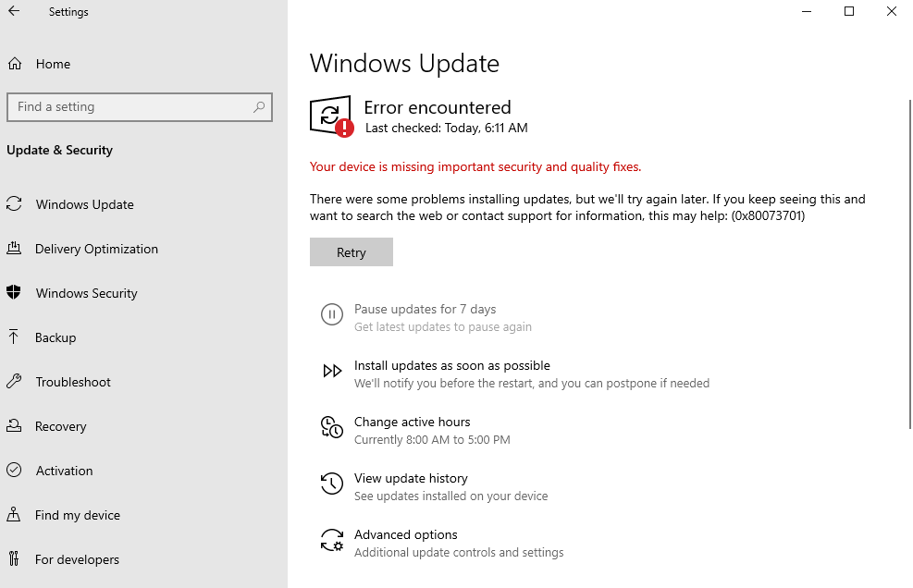Image resolution: width=913 pixels, height=588 pixels.
Task: Click the Home icon in sidebar
Action: tap(14, 64)
